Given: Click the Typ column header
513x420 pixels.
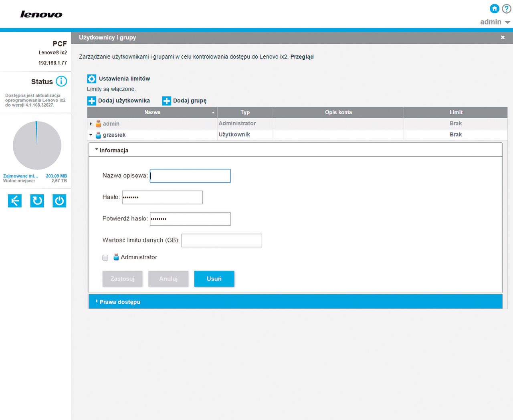Looking at the screenshot, I should point(245,112).
